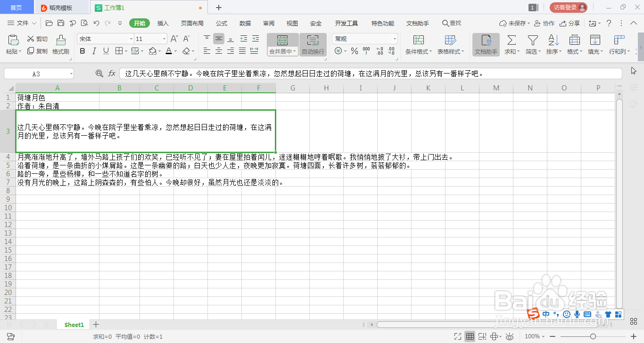The image size is (644, 343).
Task: Apply thousands separator format
Action: [x=367, y=51]
